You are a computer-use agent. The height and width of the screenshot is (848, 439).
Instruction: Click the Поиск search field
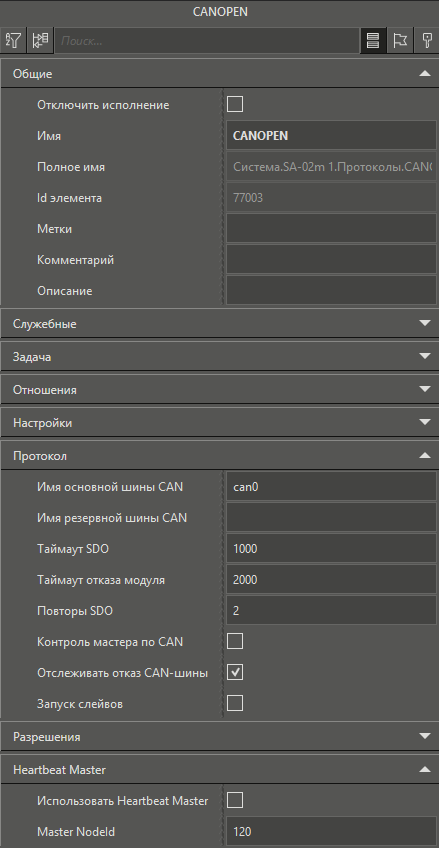(207, 41)
